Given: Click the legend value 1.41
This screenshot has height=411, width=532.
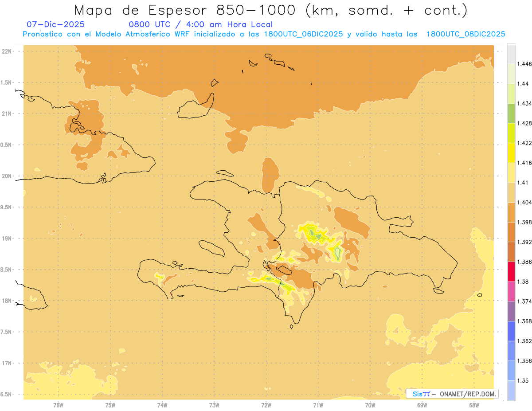Looking at the screenshot, I should pos(523,183).
